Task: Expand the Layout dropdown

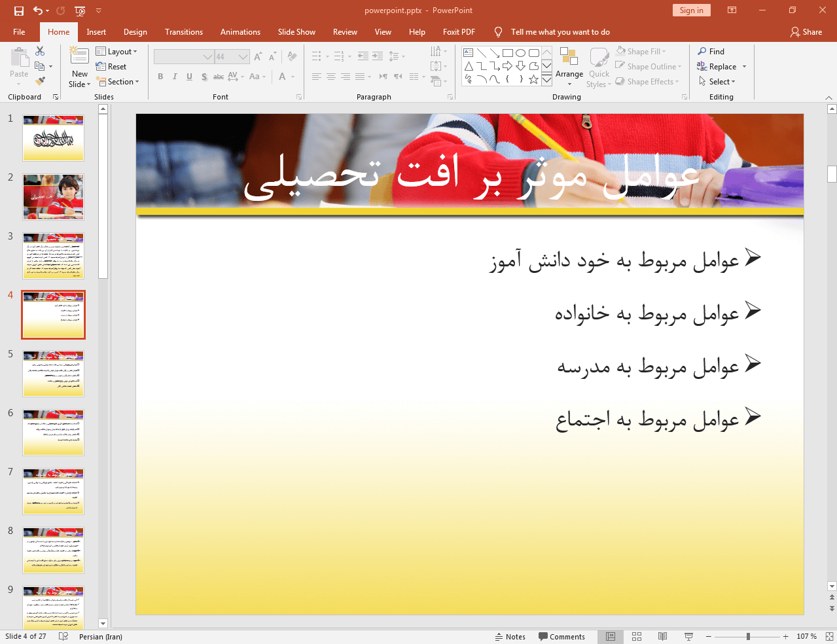Action: [116, 52]
